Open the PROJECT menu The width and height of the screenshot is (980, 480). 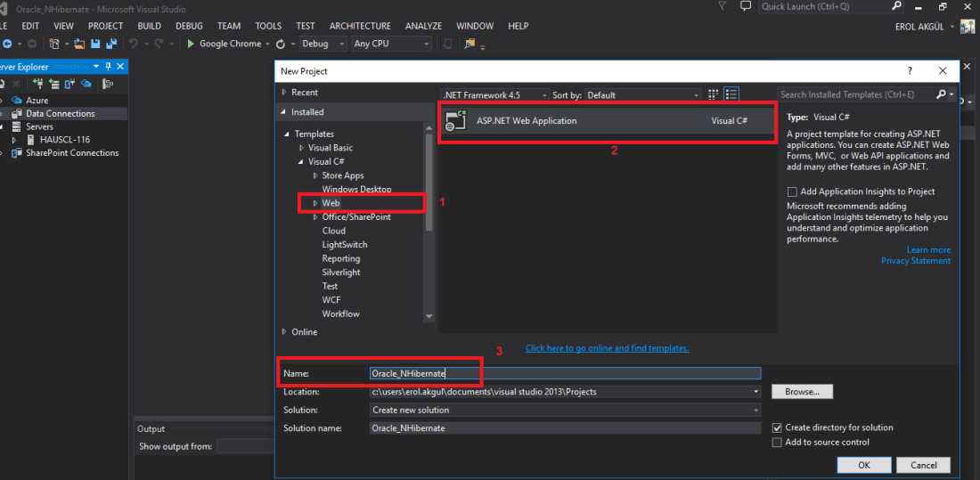(x=106, y=26)
